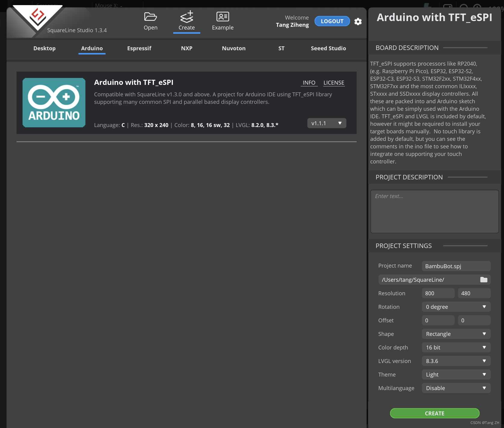The image size is (504, 428).
Task: Switch to the Espressif tab
Action: [139, 48]
